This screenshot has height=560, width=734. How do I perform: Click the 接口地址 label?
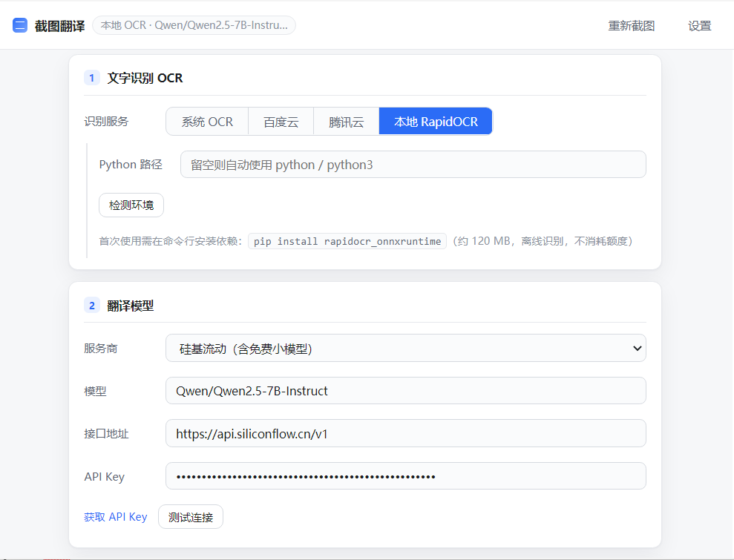pos(106,434)
